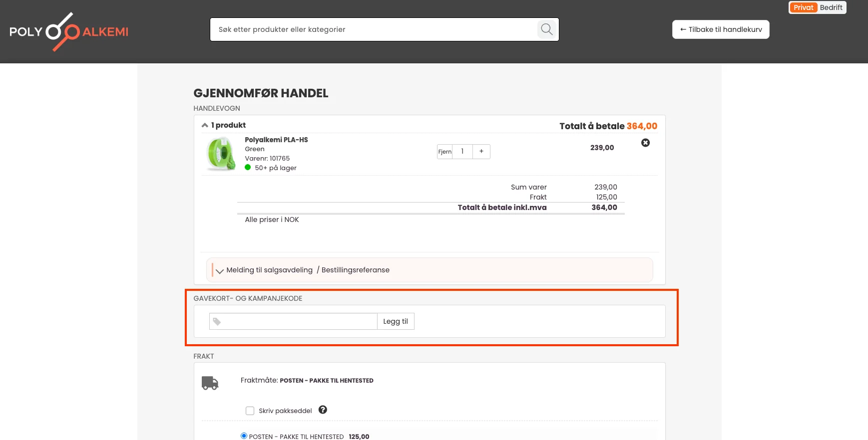Enable Skriv pakkseddel checkbox

[x=250, y=411]
